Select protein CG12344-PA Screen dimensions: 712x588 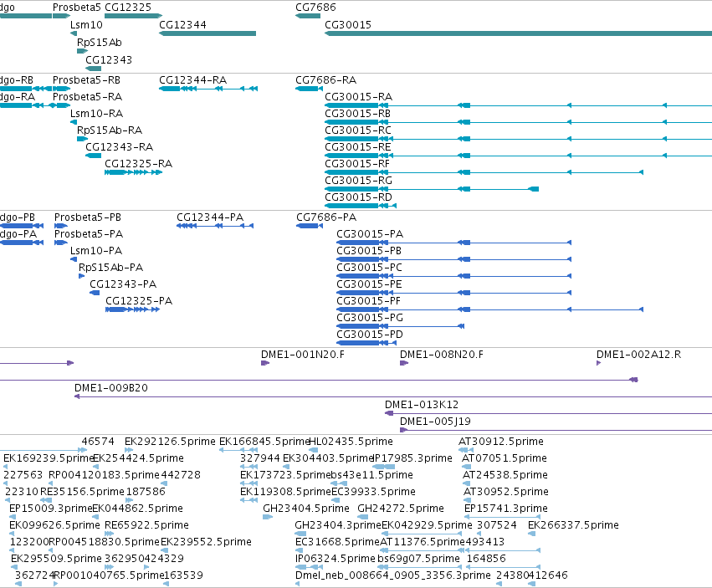click(x=215, y=226)
